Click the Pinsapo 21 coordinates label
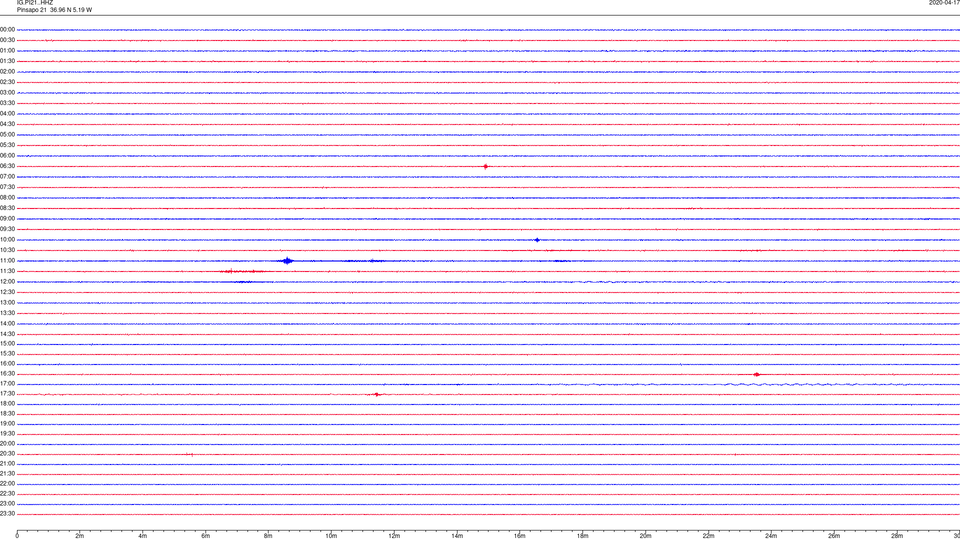 pos(54,10)
